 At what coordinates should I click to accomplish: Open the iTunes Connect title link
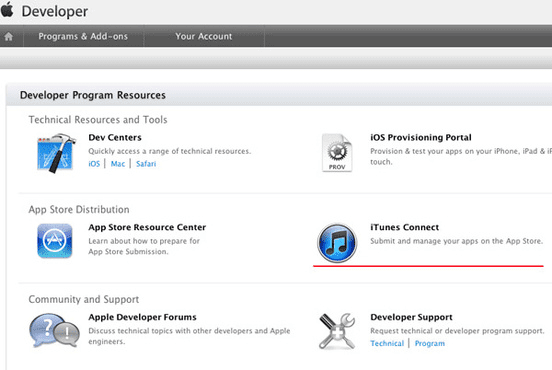point(404,227)
